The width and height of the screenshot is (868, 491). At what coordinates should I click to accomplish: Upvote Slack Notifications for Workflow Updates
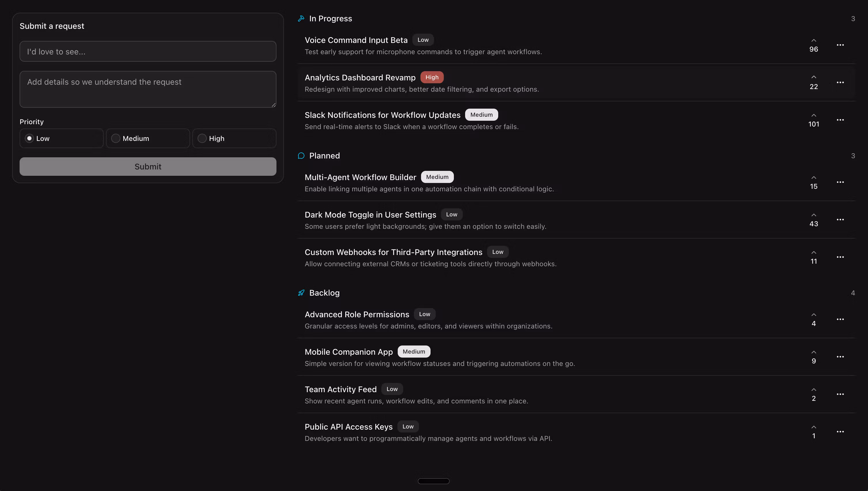click(813, 116)
